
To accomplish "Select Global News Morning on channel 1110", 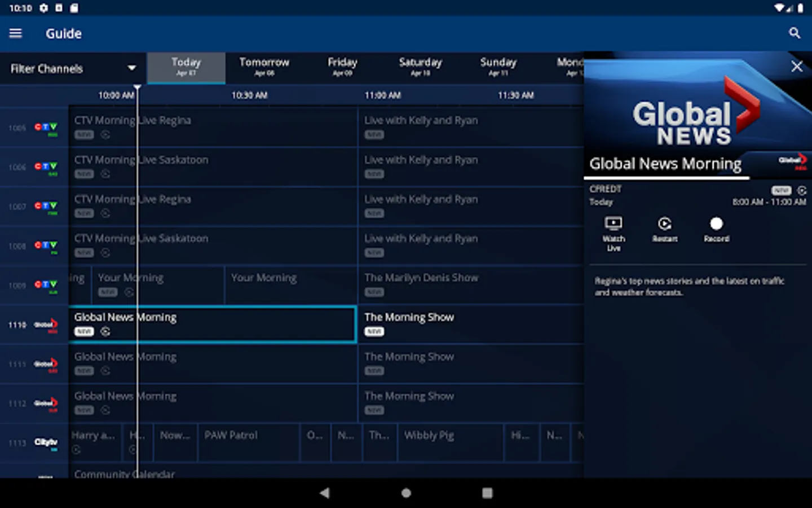I will pos(213,325).
